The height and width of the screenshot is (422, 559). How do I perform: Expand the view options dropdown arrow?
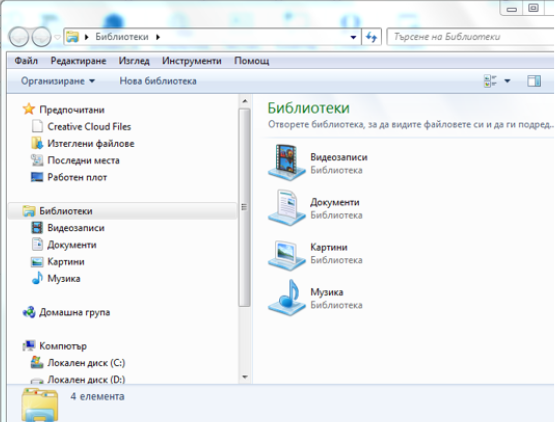click(x=507, y=81)
